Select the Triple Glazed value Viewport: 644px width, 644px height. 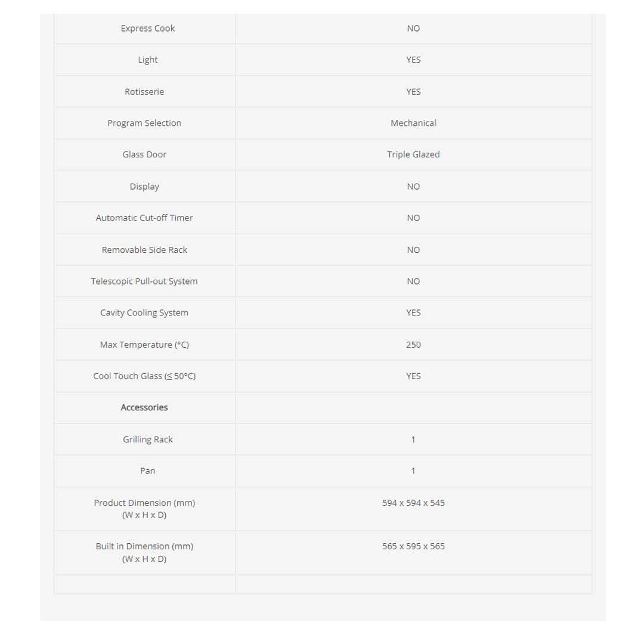(x=413, y=154)
